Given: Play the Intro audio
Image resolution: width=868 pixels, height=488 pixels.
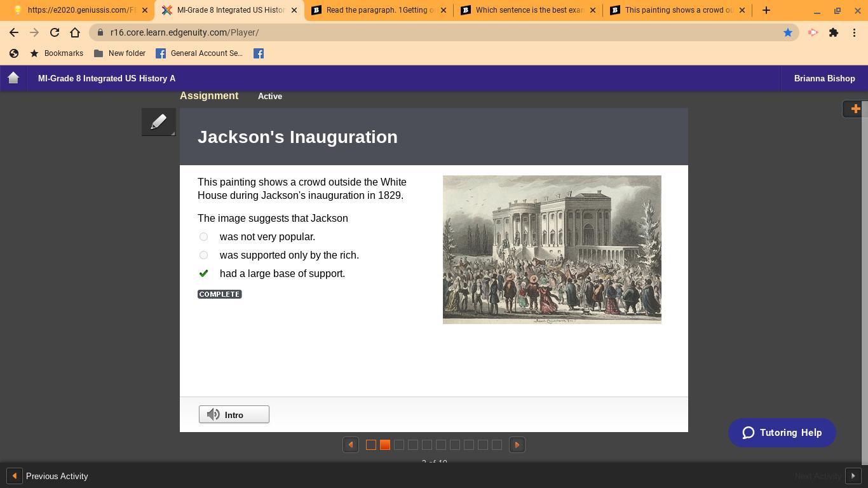Looking at the screenshot, I should (234, 414).
